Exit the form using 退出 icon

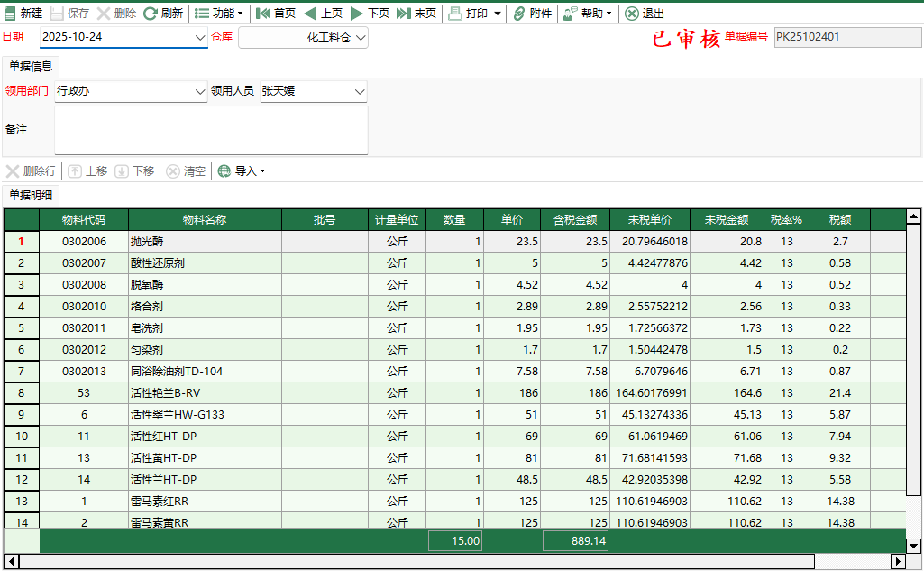tap(631, 14)
